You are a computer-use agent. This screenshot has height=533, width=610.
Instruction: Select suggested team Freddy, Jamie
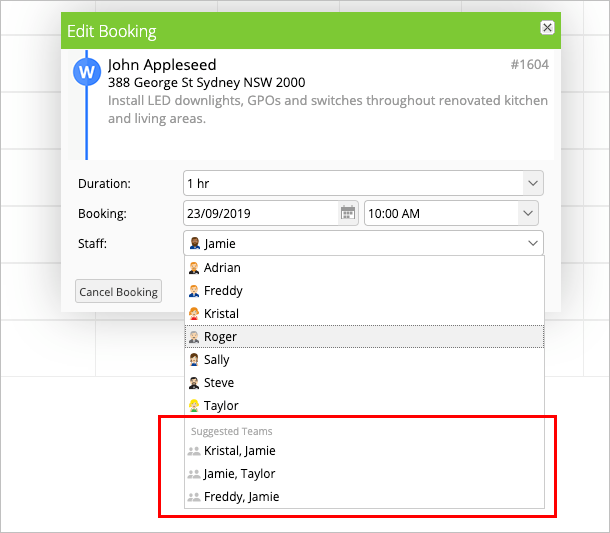point(365,497)
